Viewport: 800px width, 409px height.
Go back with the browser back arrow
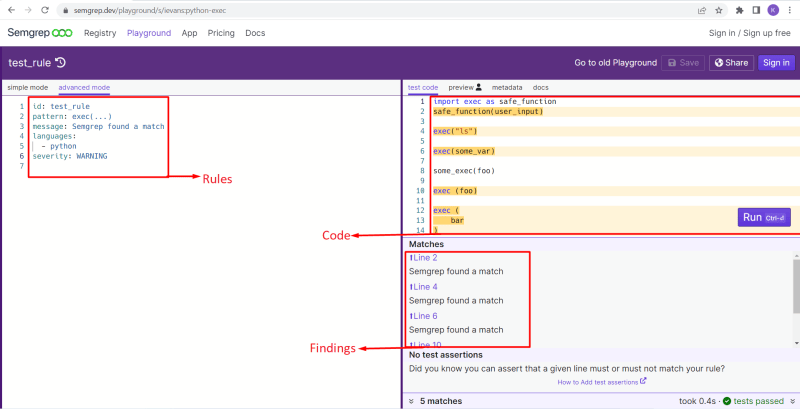pos(11,10)
